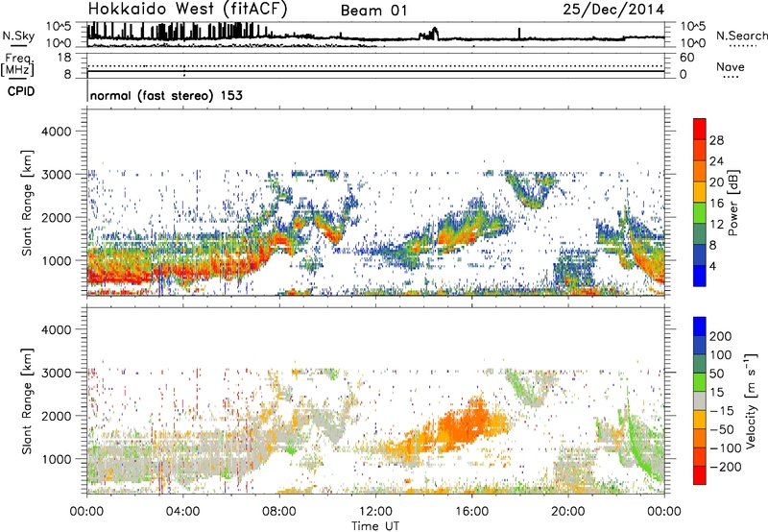This screenshot has width=768, height=532.
Task: Click the '20' tick on Power colorbar
Action: [x=716, y=182]
